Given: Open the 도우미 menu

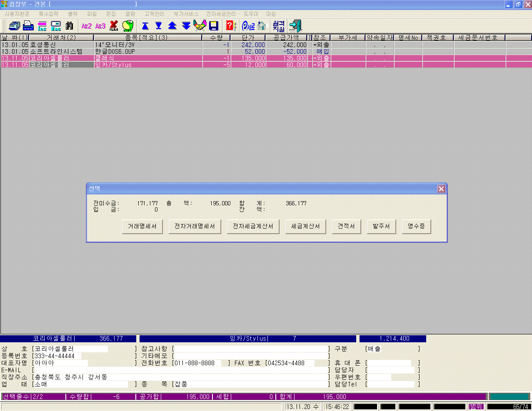Looking at the screenshot, I should coord(251,14).
